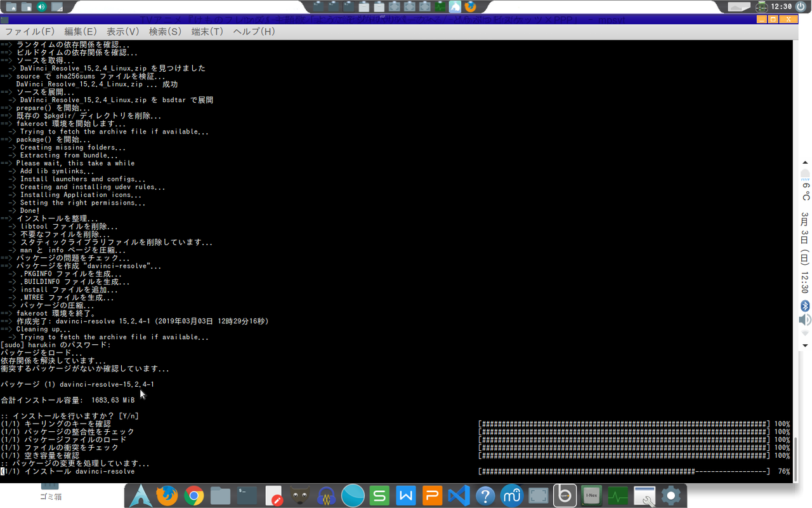Image resolution: width=812 pixels, height=508 pixels.
Task: Open the text editor with red pencil
Action: pos(273,495)
